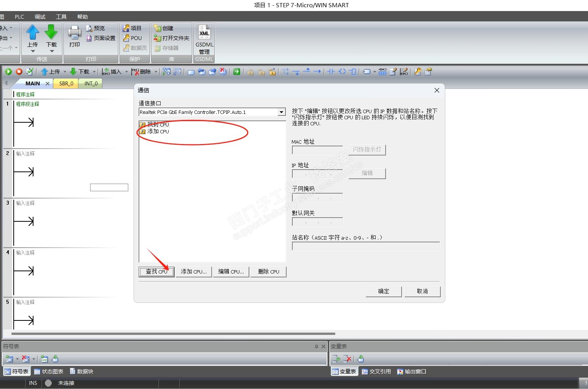The width and height of the screenshot is (588, 389).
Task: Open 预览 print preview
Action: tap(96, 28)
